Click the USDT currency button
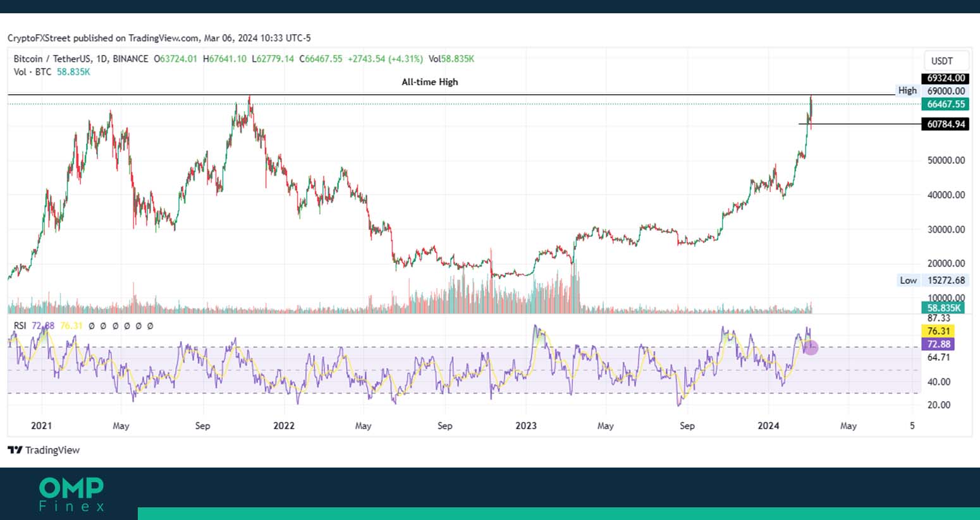The image size is (980, 520). click(946, 61)
